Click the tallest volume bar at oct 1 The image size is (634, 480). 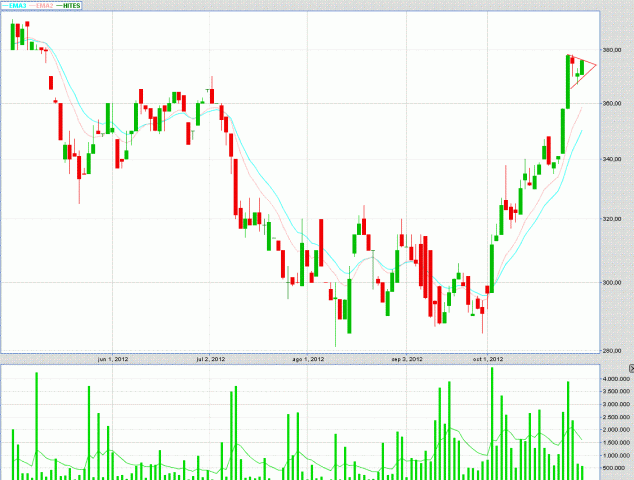[492, 423]
